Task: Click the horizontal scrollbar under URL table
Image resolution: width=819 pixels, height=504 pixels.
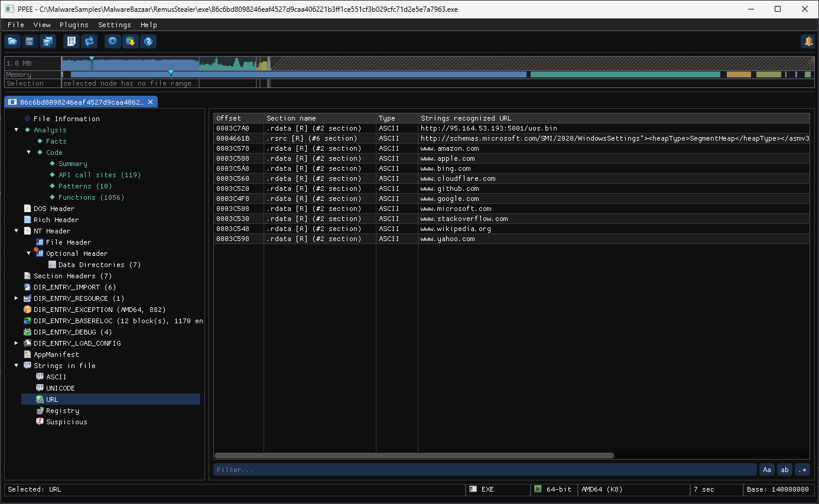Action: click(414, 456)
